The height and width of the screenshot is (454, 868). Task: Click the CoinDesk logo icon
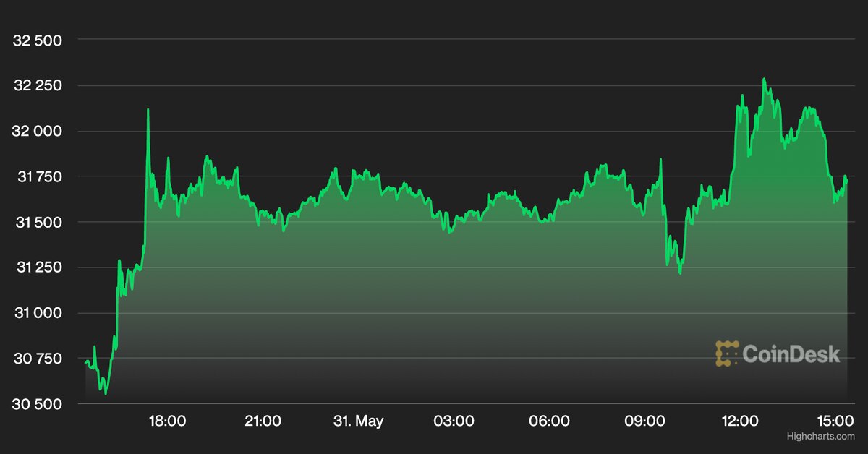[x=727, y=354]
